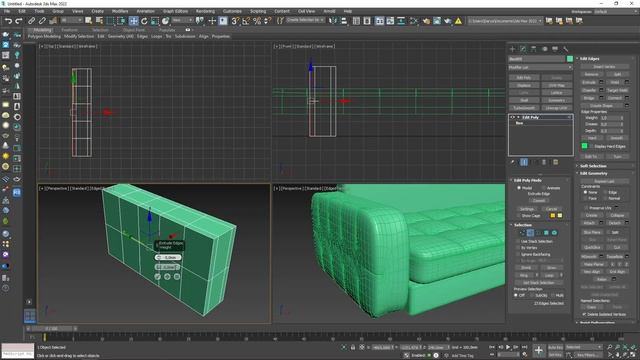The height and width of the screenshot is (360, 640).
Task: Open the Modifier List dropdown
Action: 540,67
